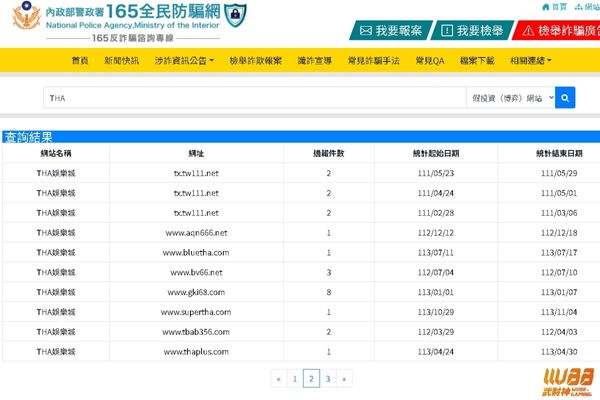
Task: Open 檔案下載 in the navigation bar
Action: [x=477, y=60]
